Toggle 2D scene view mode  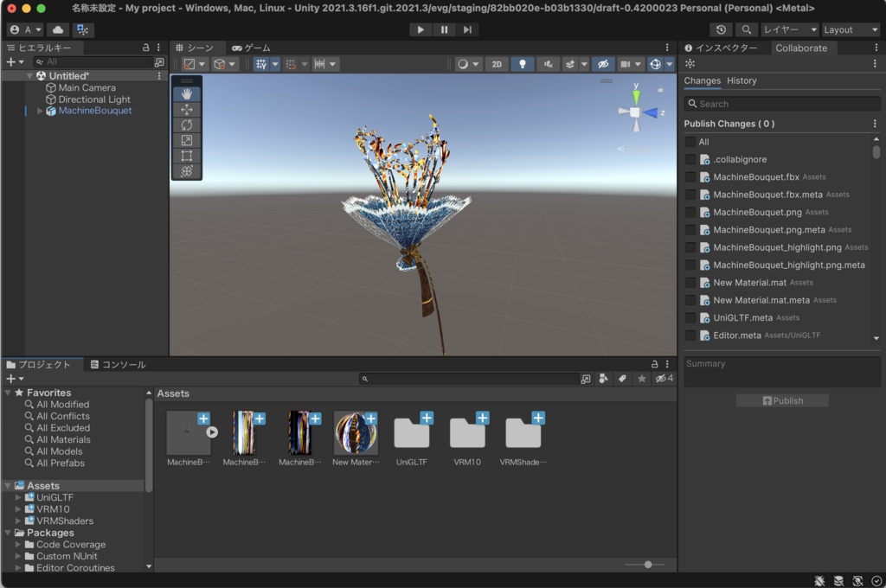pyautogui.click(x=496, y=64)
